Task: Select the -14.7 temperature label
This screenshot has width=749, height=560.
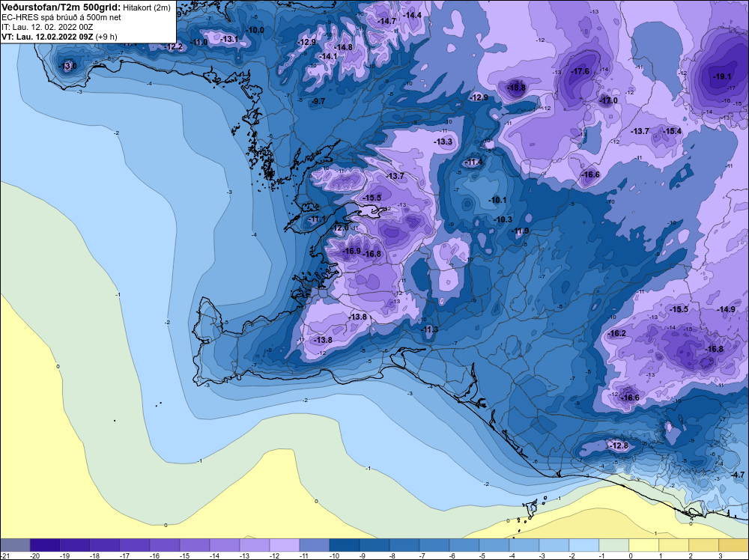Action: coord(387,21)
